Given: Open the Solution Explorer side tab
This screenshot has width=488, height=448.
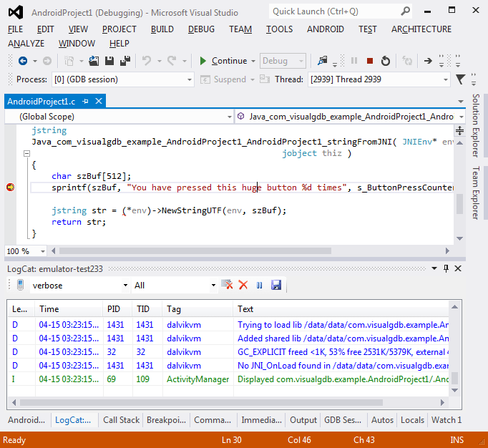Looking at the screenshot, I should (476, 125).
